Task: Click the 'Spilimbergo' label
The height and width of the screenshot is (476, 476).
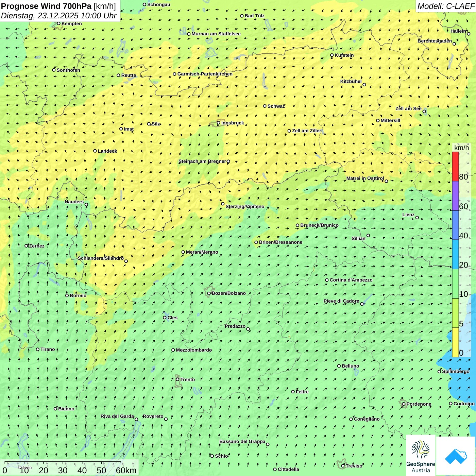Action: click(456, 371)
